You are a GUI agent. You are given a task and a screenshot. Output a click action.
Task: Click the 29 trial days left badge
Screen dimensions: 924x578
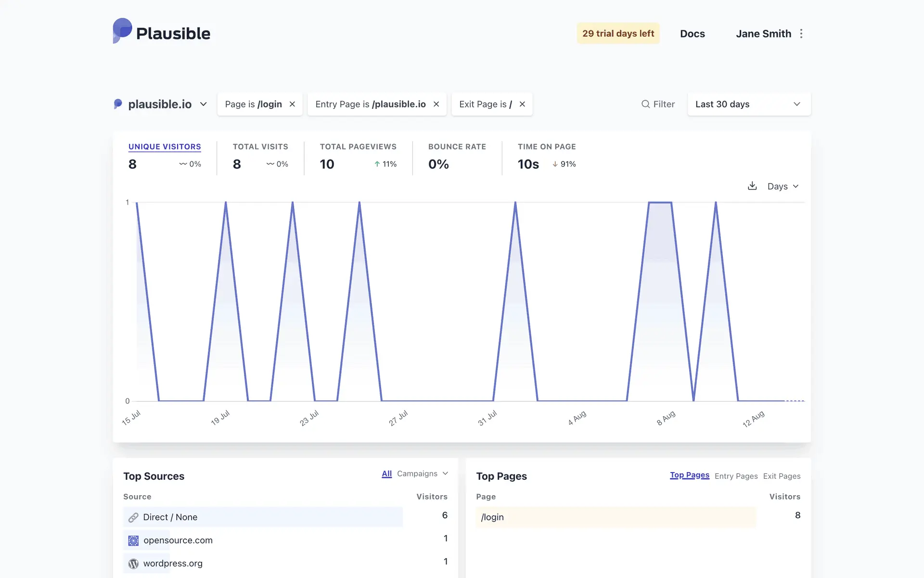tap(618, 34)
